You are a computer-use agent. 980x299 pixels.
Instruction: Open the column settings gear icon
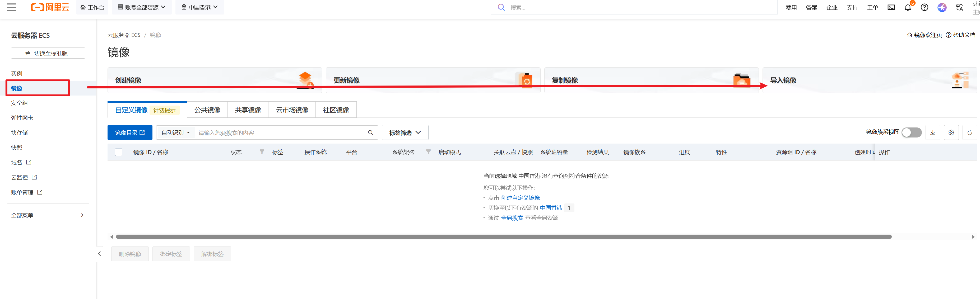click(x=951, y=132)
